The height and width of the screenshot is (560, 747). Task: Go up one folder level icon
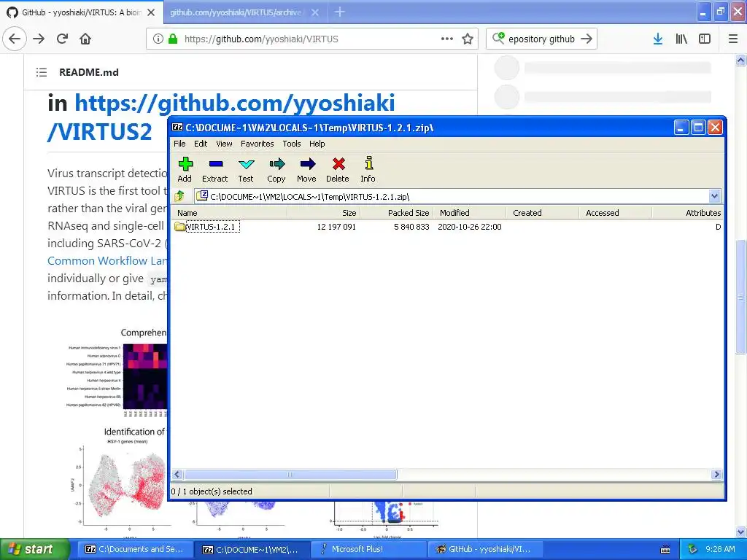tap(180, 196)
